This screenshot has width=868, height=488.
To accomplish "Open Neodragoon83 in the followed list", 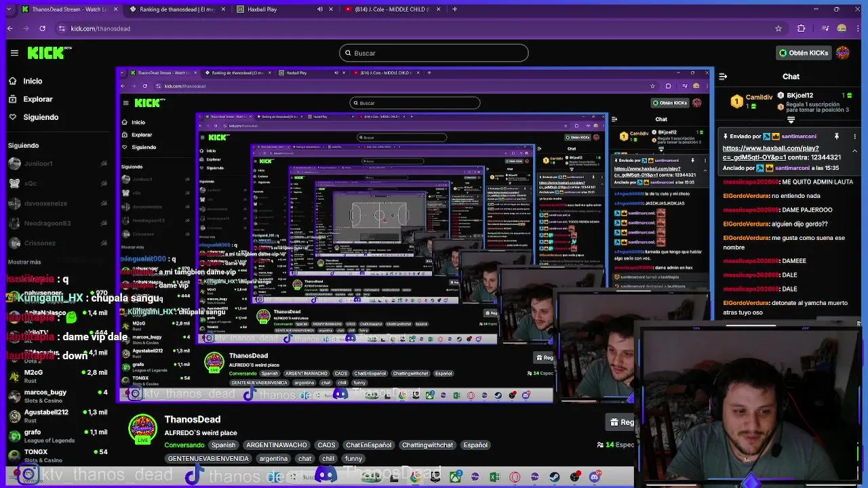I will tap(57, 223).
